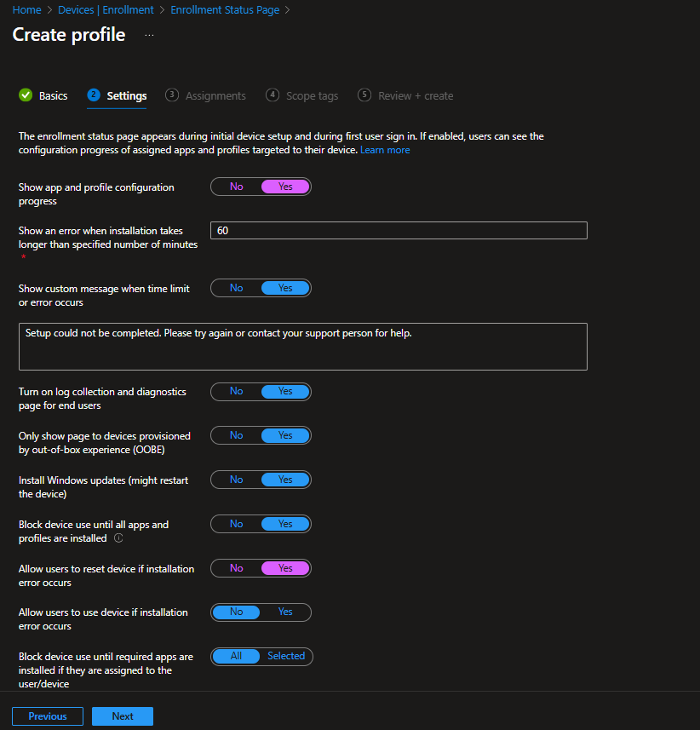Viewport: 700px width, 730px height.
Task: Choose Yes for allow users to use device
Action: pyautogui.click(x=285, y=612)
